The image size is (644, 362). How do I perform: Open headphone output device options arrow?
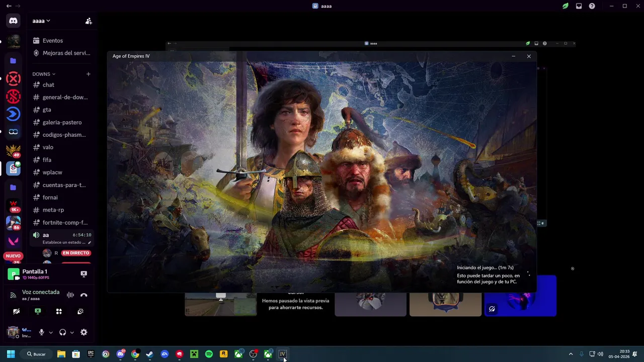[72, 332]
